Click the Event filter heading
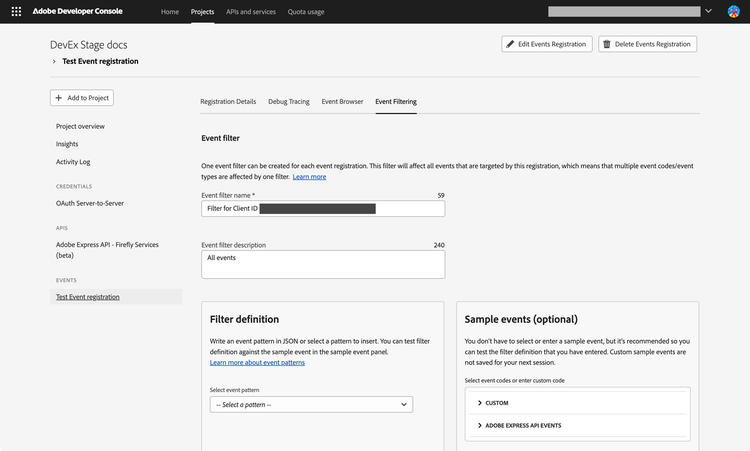The width and height of the screenshot is (750, 451). tap(221, 138)
